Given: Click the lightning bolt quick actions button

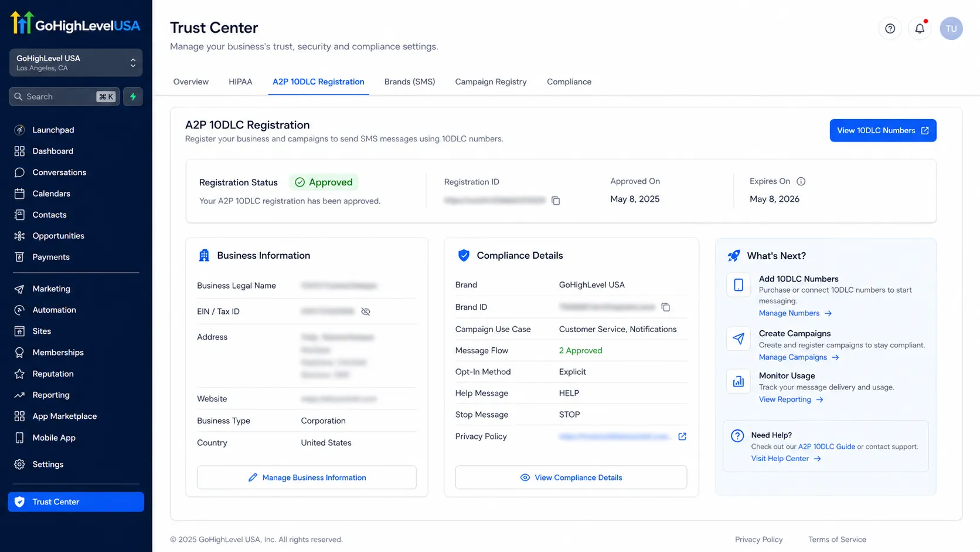Looking at the screenshot, I should [133, 96].
